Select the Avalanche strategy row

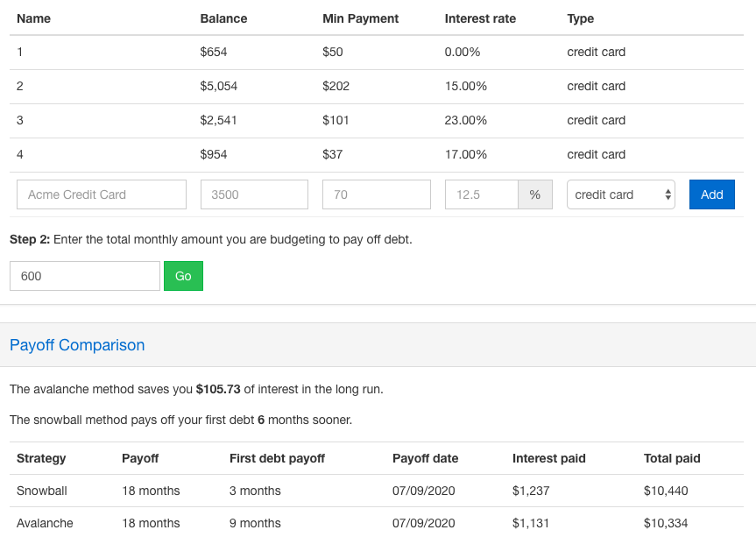(x=45, y=523)
